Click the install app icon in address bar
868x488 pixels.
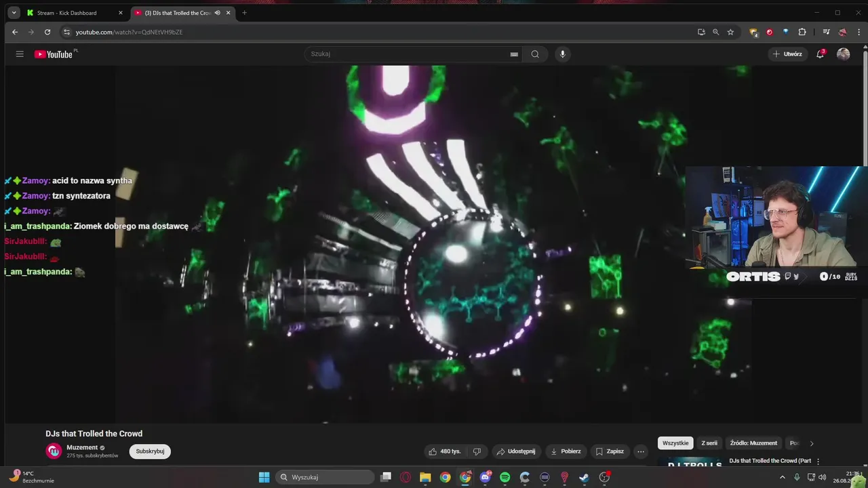click(701, 32)
